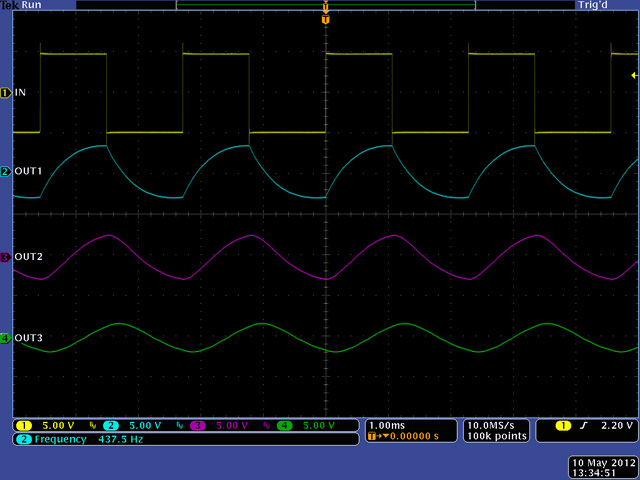This screenshot has height=480, width=640.
Task: Click the channel 2 OUT1 ground marker
Action: [5, 172]
